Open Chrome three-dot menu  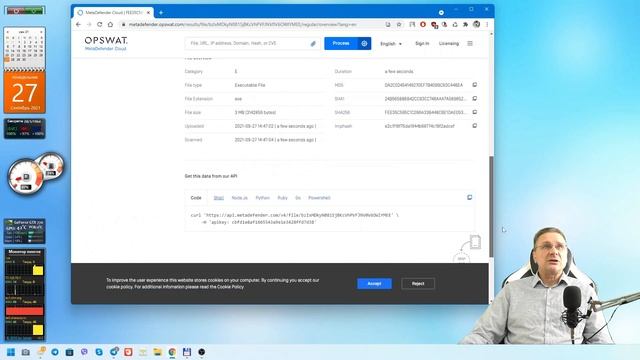(x=487, y=24)
